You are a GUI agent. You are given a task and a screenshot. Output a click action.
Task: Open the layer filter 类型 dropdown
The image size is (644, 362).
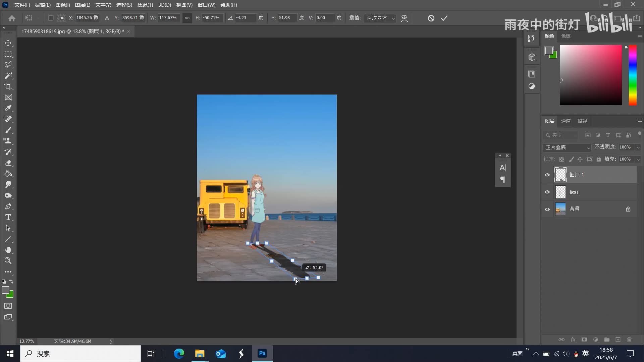pyautogui.click(x=561, y=135)
